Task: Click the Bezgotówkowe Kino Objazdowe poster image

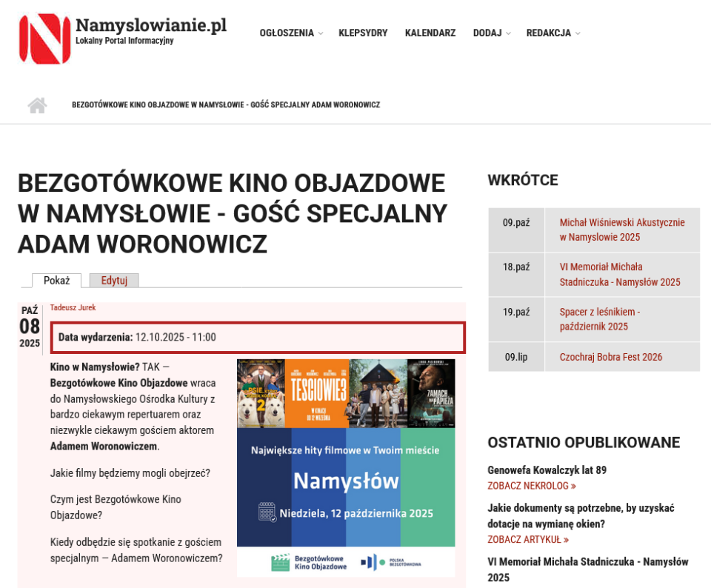Action: coord(346,489)
